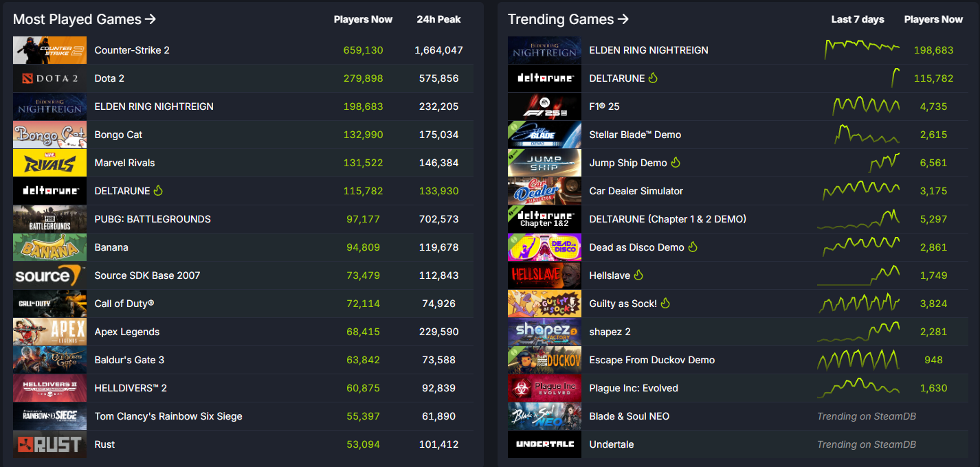Click the flame icon next to Hellslave
Viewport: 980px width, 467px height.
click(638, 275)
